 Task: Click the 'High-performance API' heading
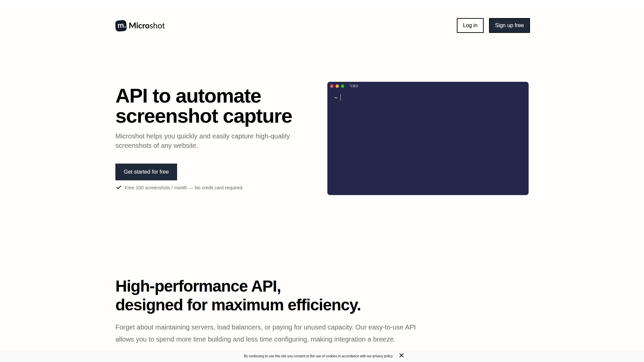click(238, 296)
